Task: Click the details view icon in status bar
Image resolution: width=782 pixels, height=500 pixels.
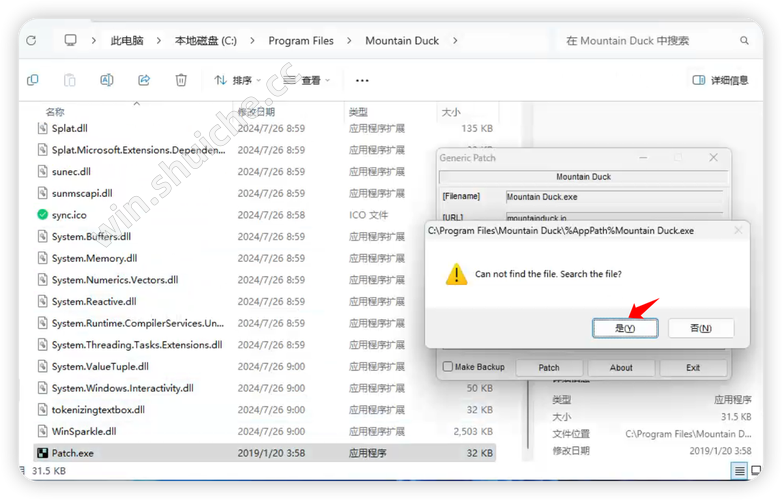Action: (739, 470)
